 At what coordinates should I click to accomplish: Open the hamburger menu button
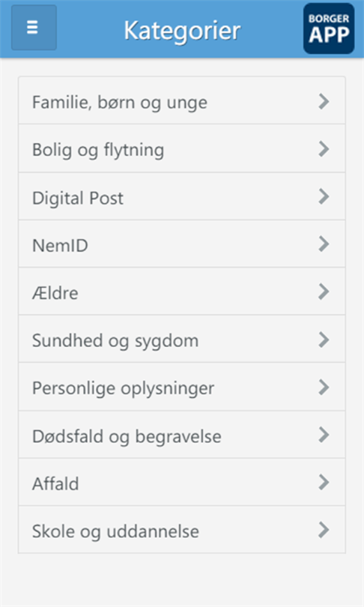(34, 28)
